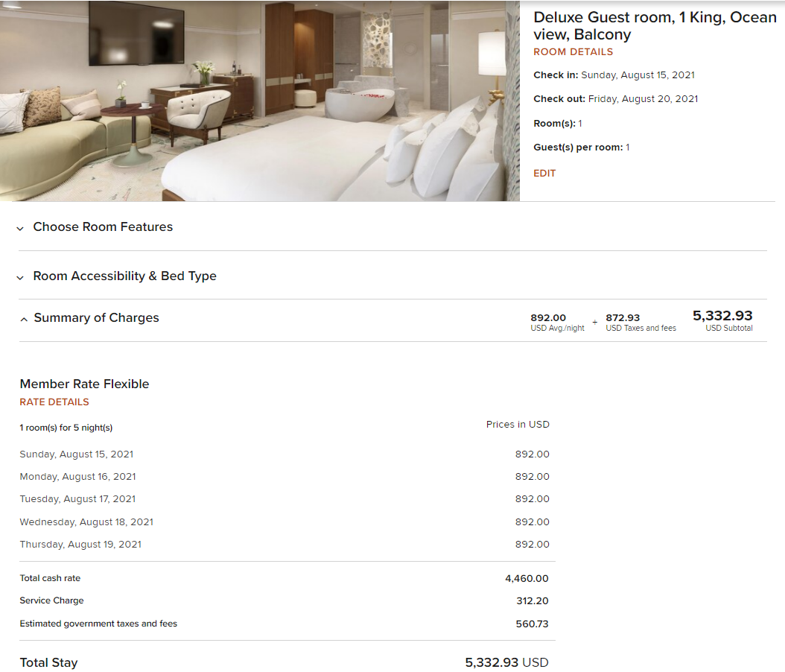Click the Deluxe Guest room title text
The width and height of the screenshot is (785, 672).
click(x=655, y=25)
